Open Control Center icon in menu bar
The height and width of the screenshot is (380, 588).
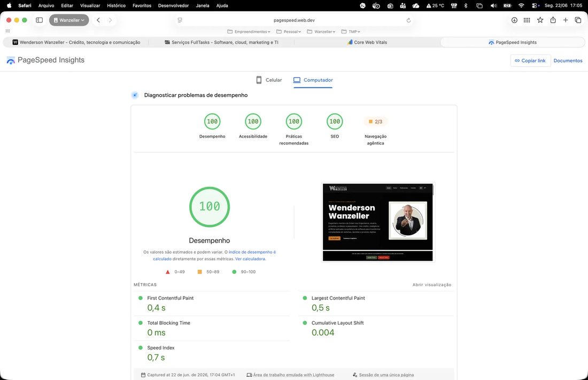click(x=536, y=6)
